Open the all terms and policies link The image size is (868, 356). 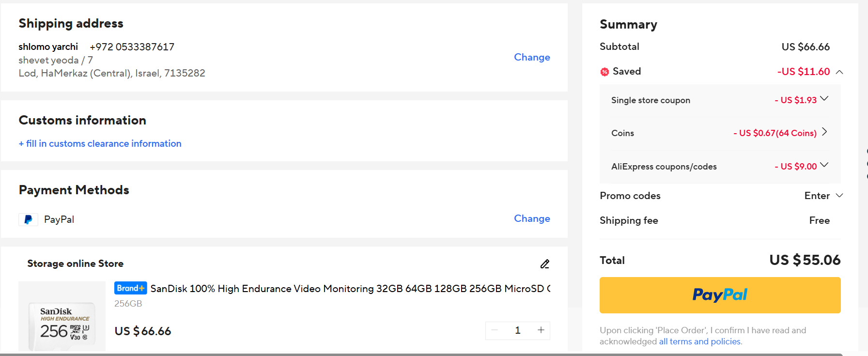pyautogui.click(x=700, y=341)
